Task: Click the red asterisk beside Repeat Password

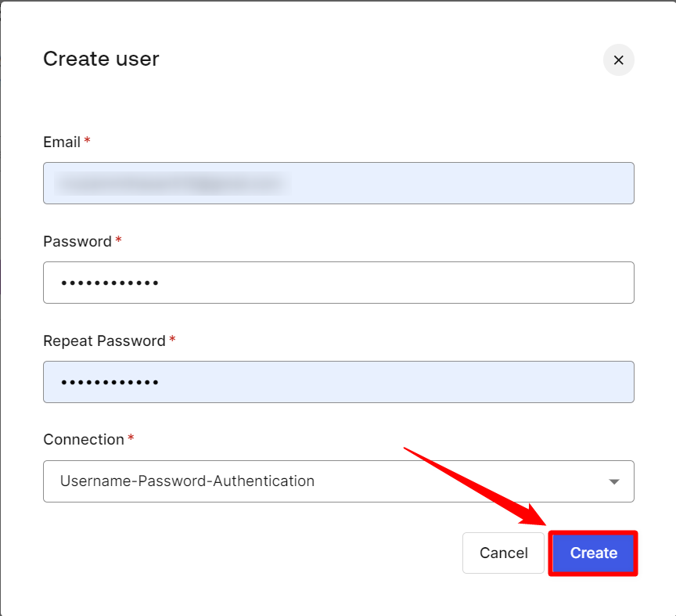Action: click(172, 340)
